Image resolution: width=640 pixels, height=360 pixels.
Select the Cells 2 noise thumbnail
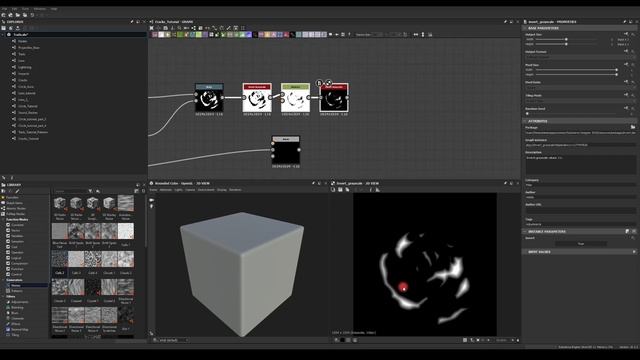(60, 260)
